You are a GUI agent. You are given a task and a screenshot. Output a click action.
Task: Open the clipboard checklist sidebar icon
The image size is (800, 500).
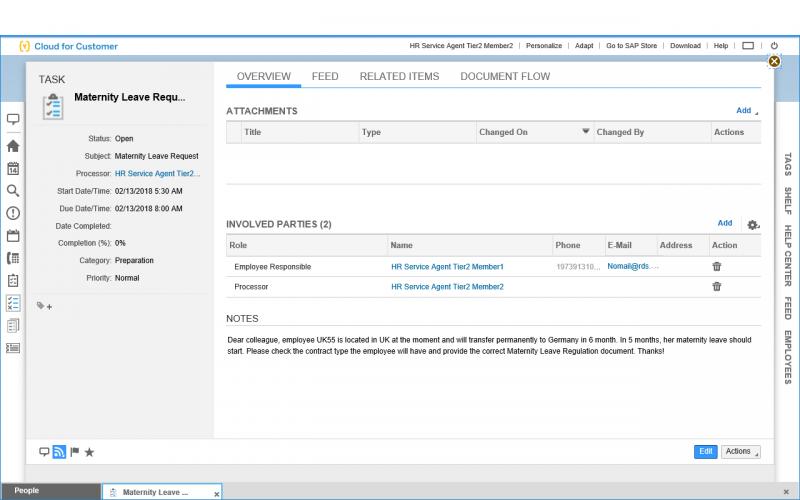tap(13, 280)
